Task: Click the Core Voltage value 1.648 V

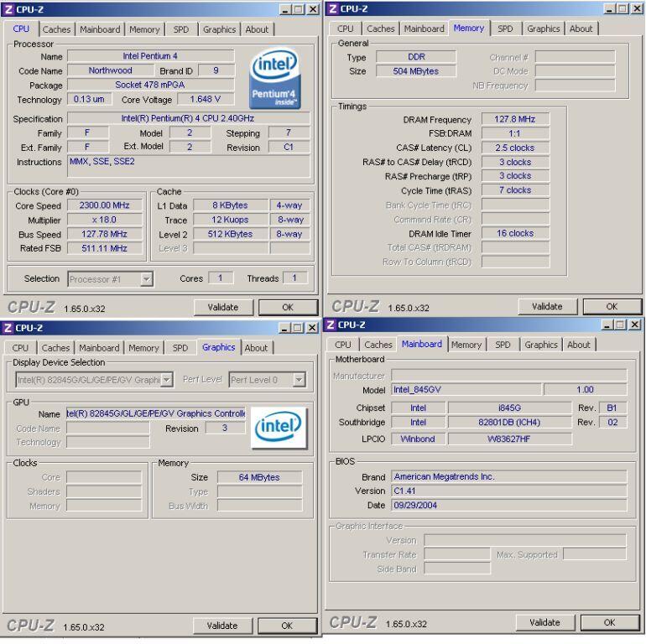Action: coord(206,99)
